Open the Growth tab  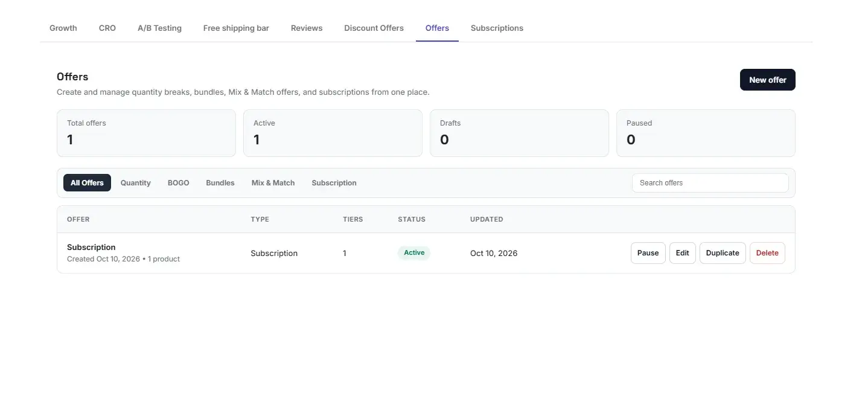coord(63,28)
